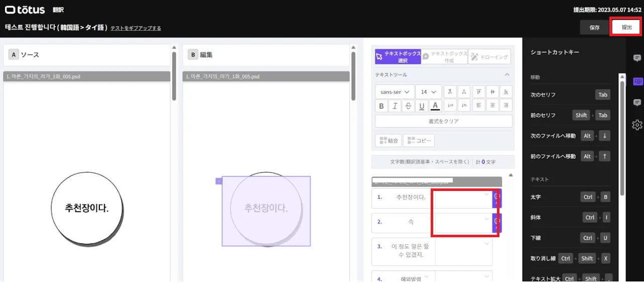Select source text 슥 in line 2

(411, 222)
